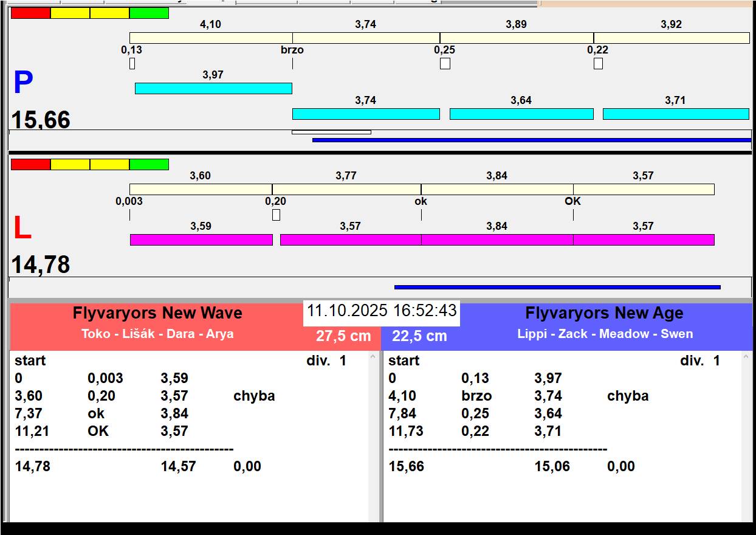Click the first yellow light in lane L
The width and height of the screenshot is (756, 535).
point(70,165)
